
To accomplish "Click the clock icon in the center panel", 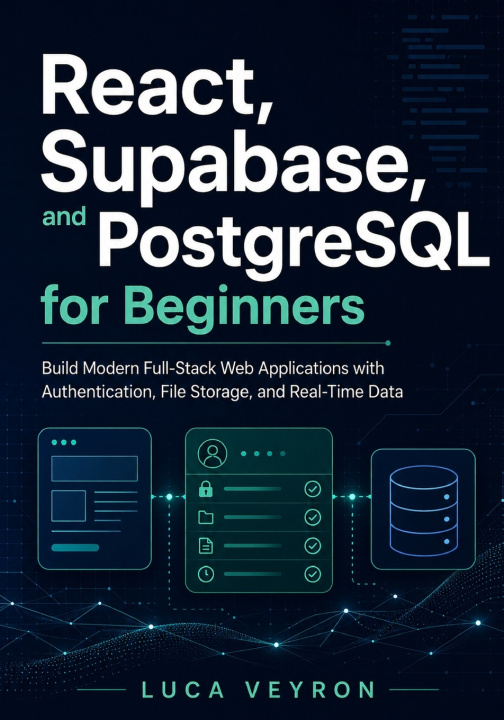I will [206, 574].
